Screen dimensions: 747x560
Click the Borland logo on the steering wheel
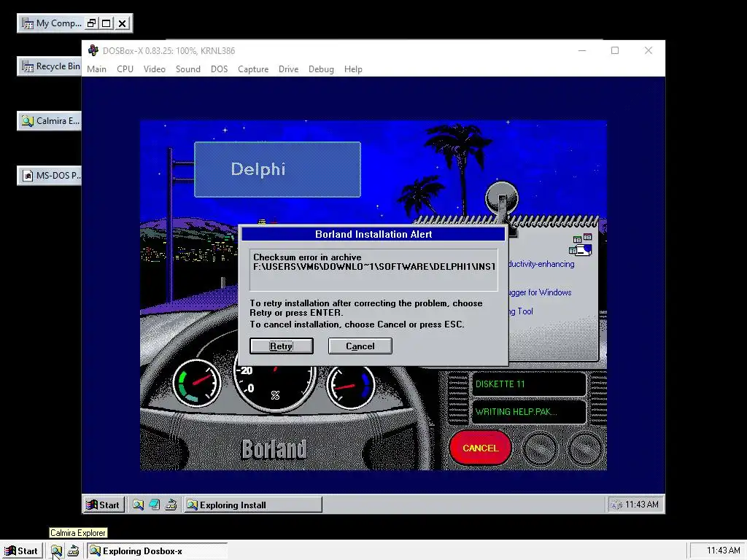click(274, 449)
